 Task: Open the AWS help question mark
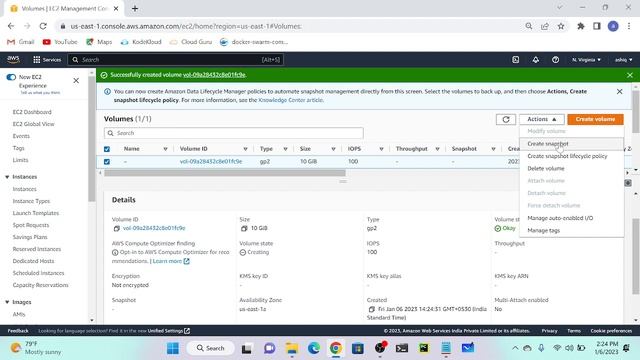[x=555, y=60]
